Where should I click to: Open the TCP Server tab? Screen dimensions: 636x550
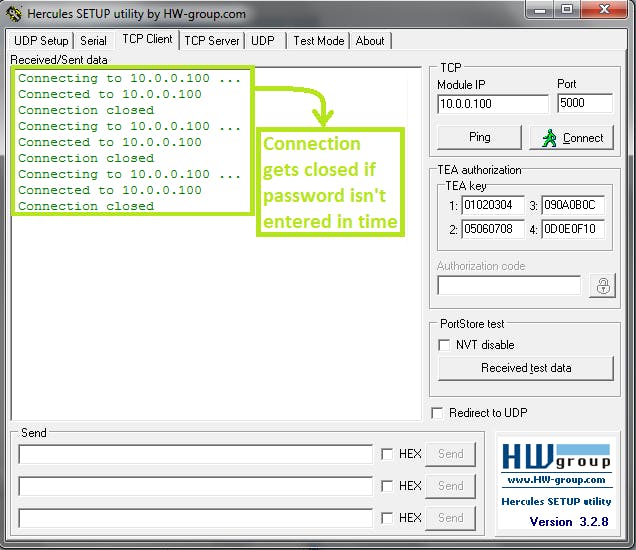pos(212,41)
